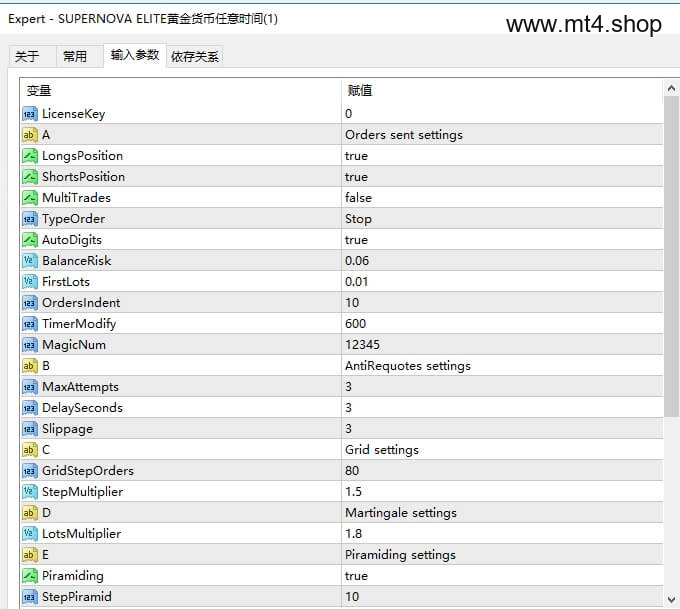Click the string icon beside variable B
The image size is (680, 609).
tap(29, 366)
